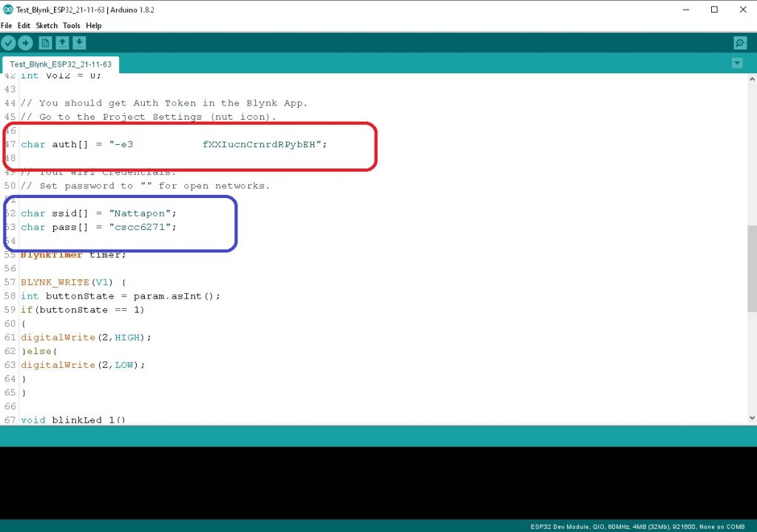
Task: Open the Tools menu
Action: [x=72, y=26]
